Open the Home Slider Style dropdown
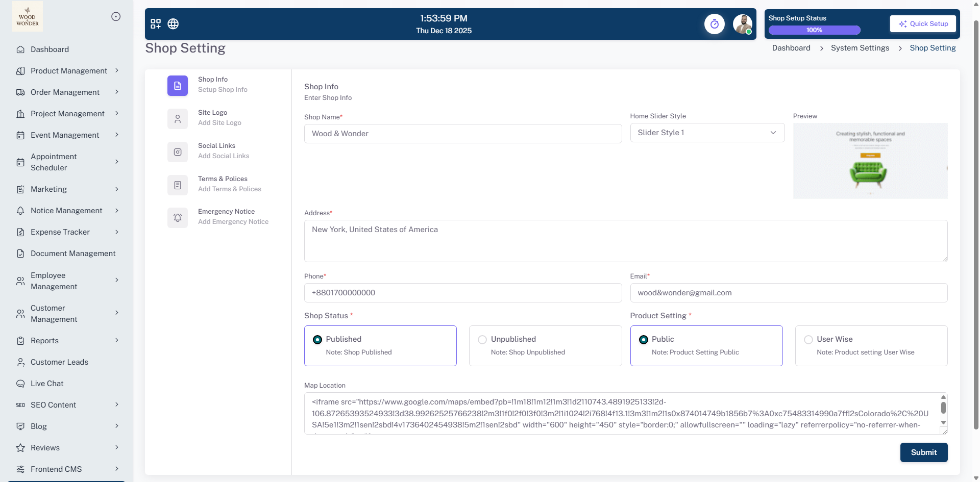 [707, 133]
